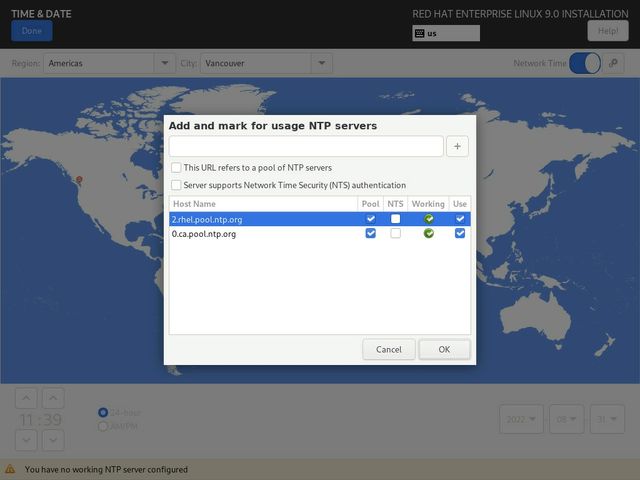Click the Use column header
Image resolution: width=640 pixels, height=480 pixels.
(x=460, y=204)
